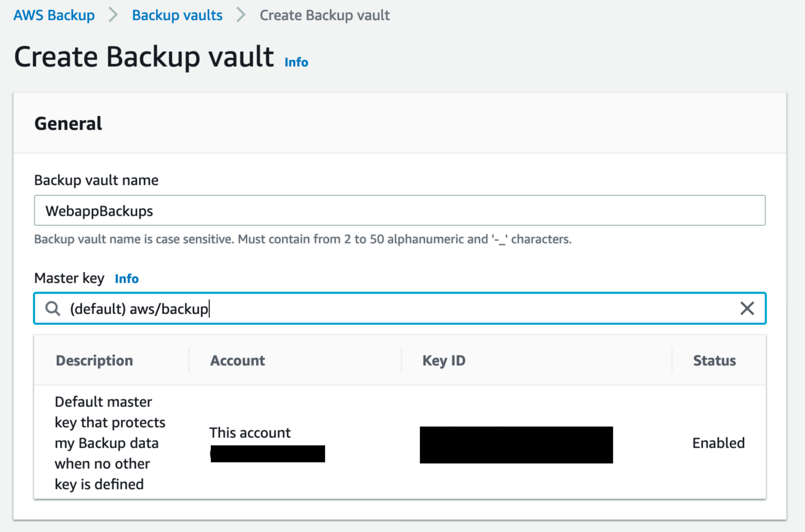Clear the Master key field with X icon
This screenshot has width=805, height=532.
tap(747, 308)
